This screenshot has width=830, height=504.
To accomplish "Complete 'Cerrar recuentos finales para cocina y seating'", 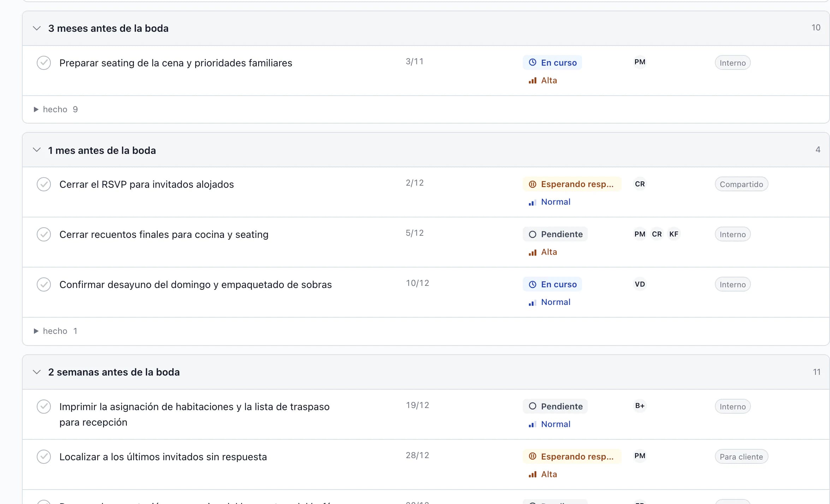I will point(44,234).
